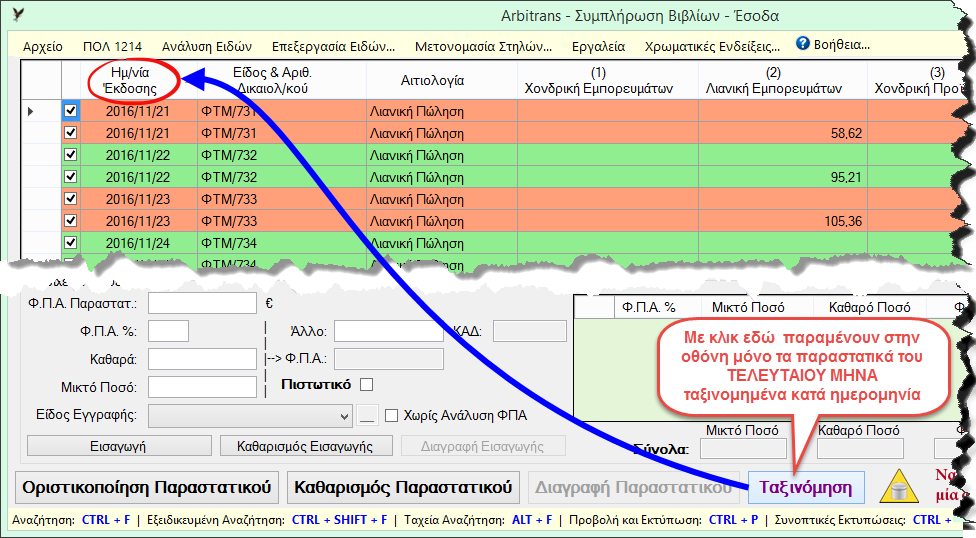Open the Ανάλυση Ειδών menu
The image size is (976, 538).
(x=207, y=47)
